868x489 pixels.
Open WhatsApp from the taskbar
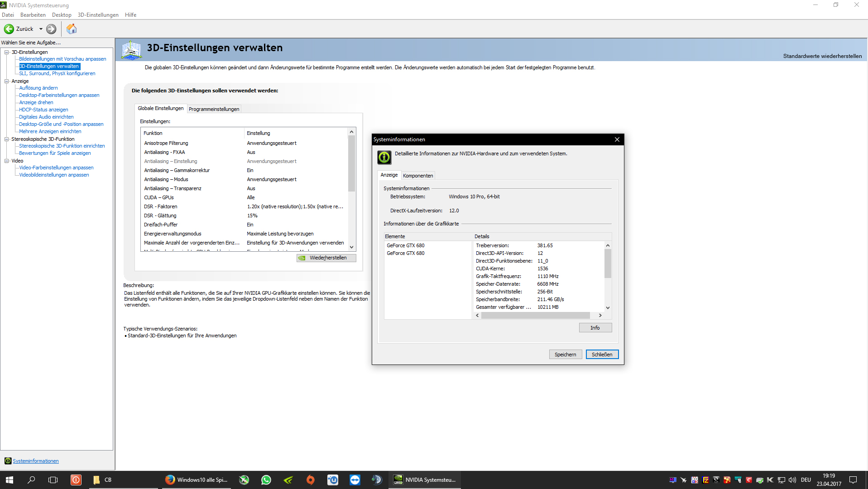[x=266, y=480]
